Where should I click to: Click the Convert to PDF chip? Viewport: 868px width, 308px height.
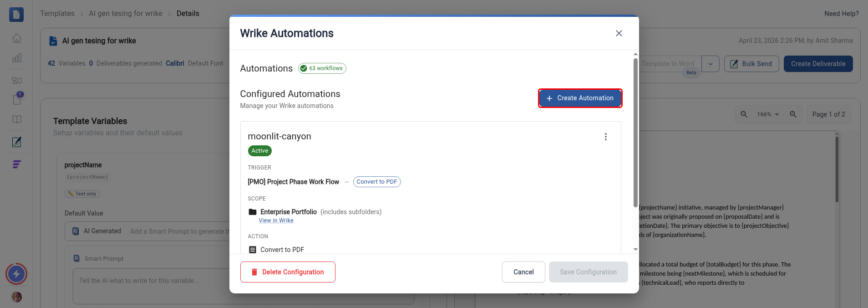click(x=377, y=182)
